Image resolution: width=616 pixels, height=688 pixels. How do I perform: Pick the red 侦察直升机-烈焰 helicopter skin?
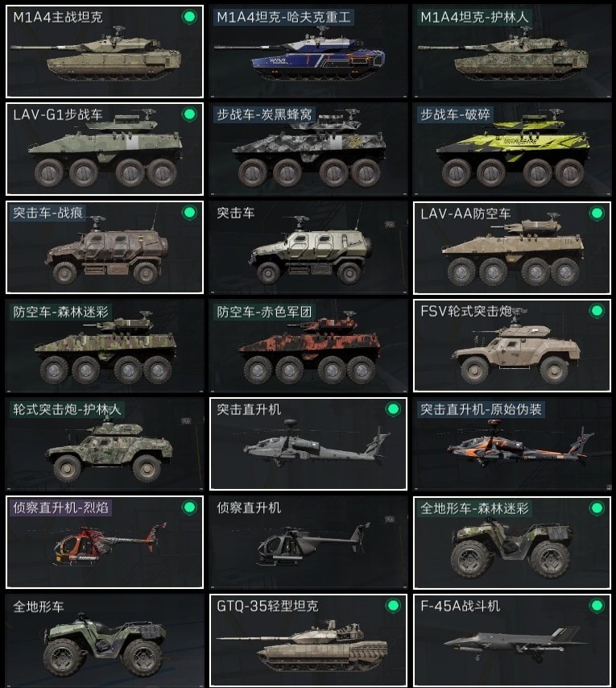pos(105,542)
